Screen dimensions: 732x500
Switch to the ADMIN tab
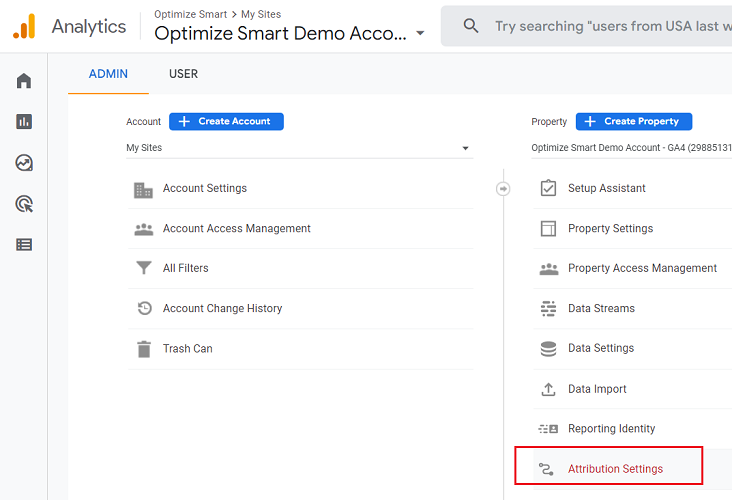108,74
